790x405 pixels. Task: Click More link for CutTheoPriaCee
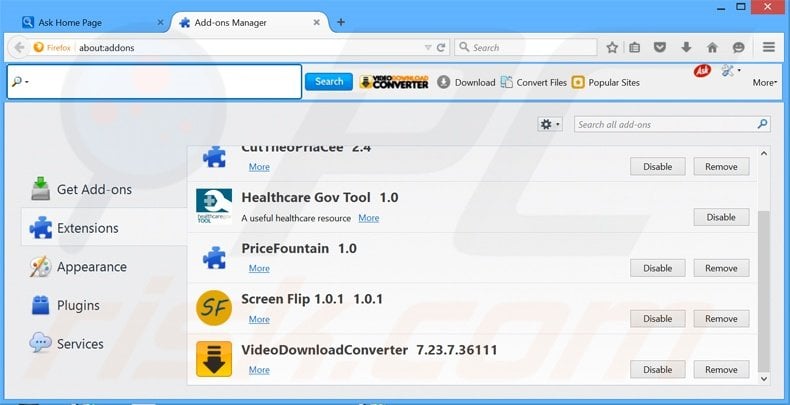pyautogui.click(x=259, y=167)
